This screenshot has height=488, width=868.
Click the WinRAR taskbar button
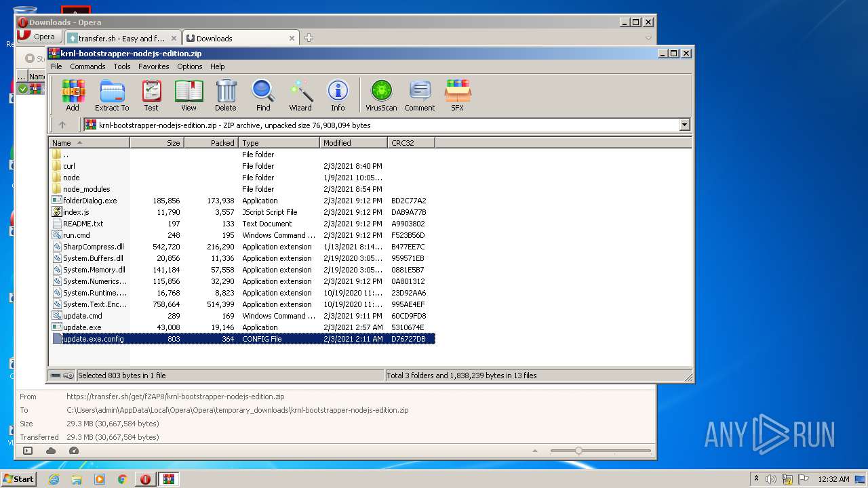168,479
